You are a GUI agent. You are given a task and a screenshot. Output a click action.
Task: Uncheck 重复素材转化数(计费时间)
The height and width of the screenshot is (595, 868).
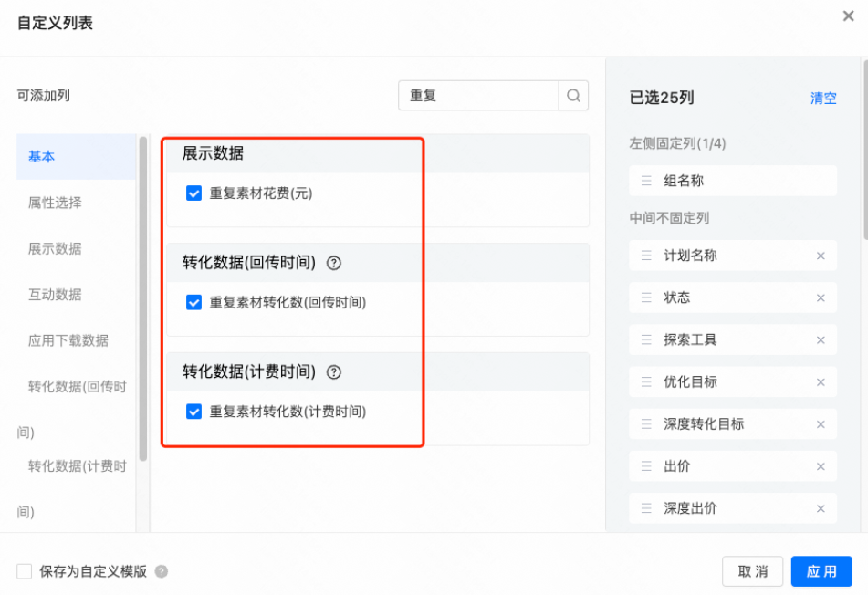coord(193,412)
